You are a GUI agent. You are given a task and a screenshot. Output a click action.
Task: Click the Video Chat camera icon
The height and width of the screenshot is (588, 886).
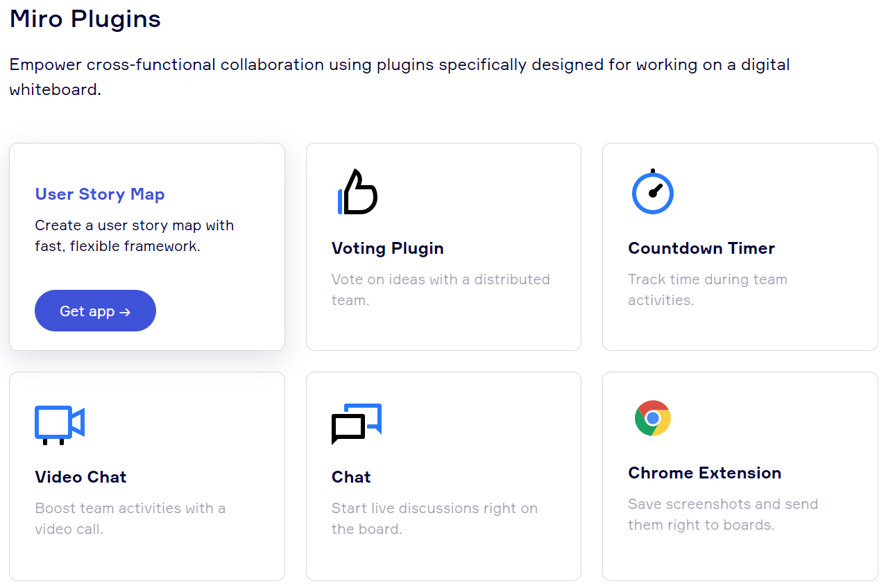pyautogui.click(x=60, y=423)
